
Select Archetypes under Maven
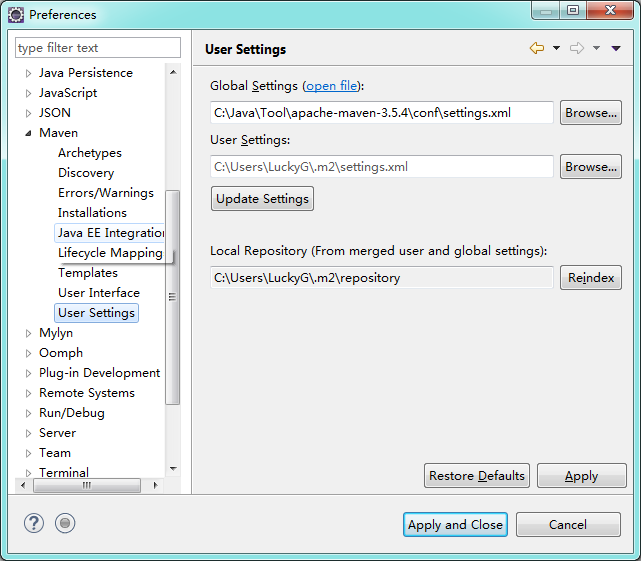click(90, 153)
